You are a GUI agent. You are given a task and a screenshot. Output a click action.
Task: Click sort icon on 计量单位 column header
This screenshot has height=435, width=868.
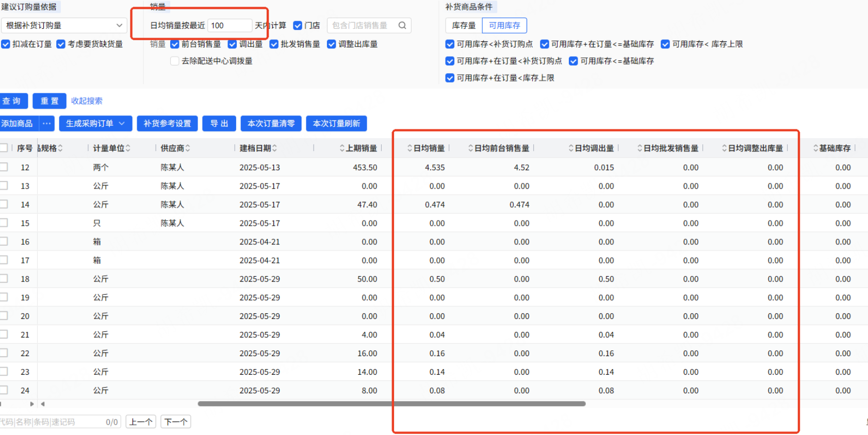point(128,148)
